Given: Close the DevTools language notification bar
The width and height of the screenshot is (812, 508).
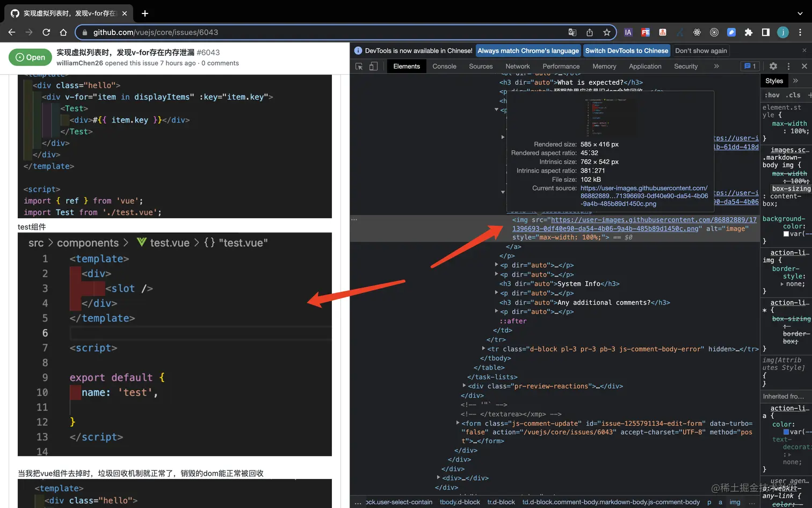Looking at the screenshot, I should 804,51.
